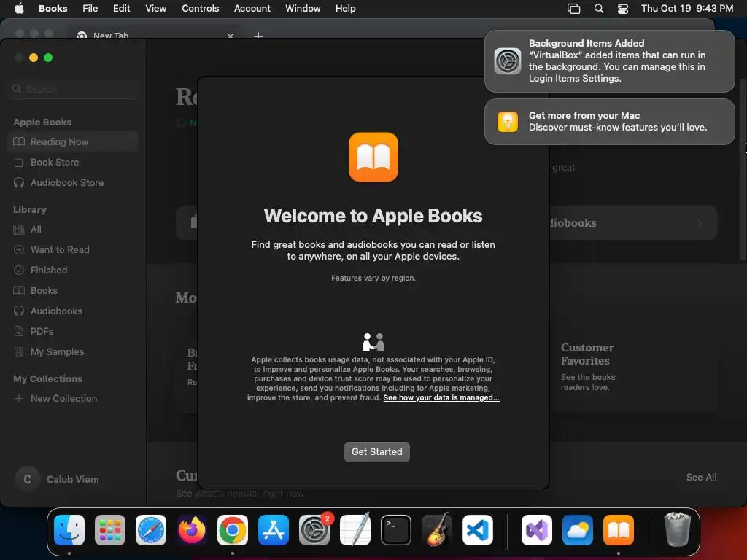Image resolution: width=747 pixels, height=560 pixels.
Task: Open the Calub Viem account profile
Action: pyautogui.click(x=57, y=480)
